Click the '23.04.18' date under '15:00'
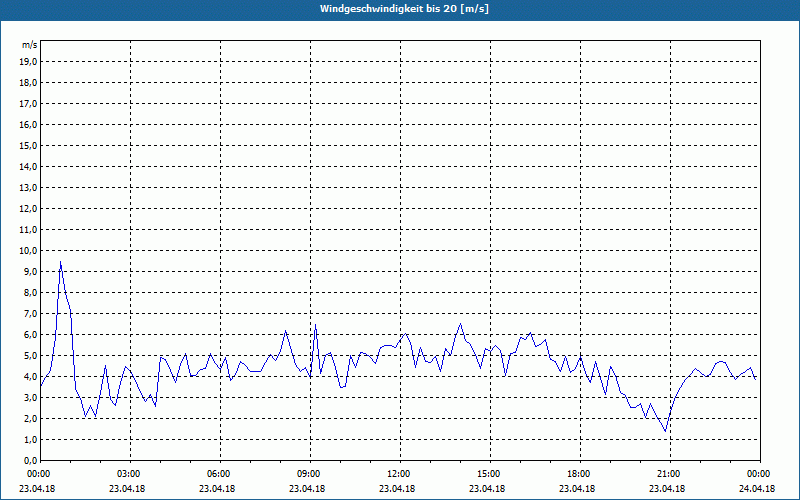This screenshot has height=500, width=800. [x=487, y=489]
